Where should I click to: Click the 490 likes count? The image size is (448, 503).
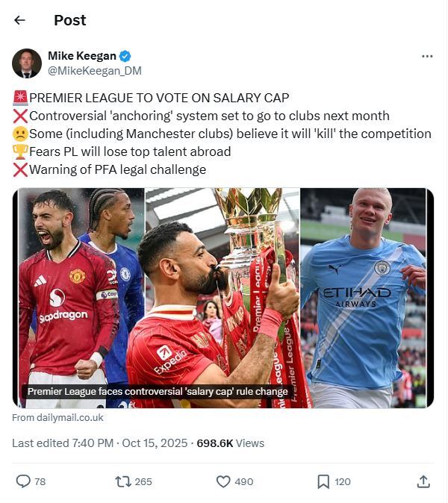point(244,482)
